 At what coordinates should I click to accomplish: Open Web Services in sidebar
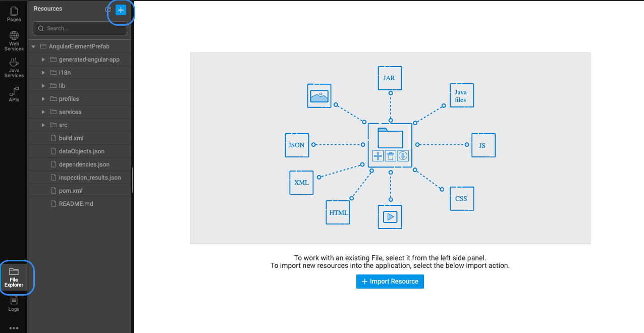click(14, 41)
